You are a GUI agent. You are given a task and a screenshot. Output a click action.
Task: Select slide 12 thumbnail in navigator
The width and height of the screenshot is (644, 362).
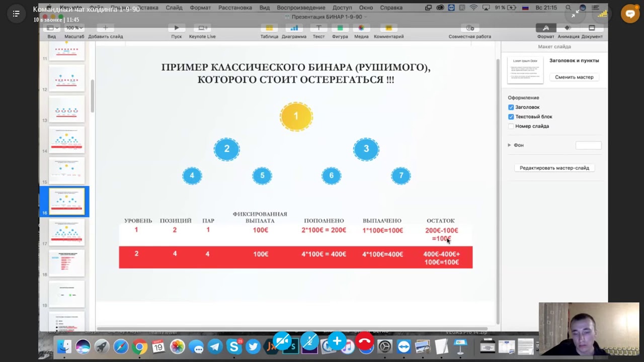pyautogui.click(x=66, y=79)
